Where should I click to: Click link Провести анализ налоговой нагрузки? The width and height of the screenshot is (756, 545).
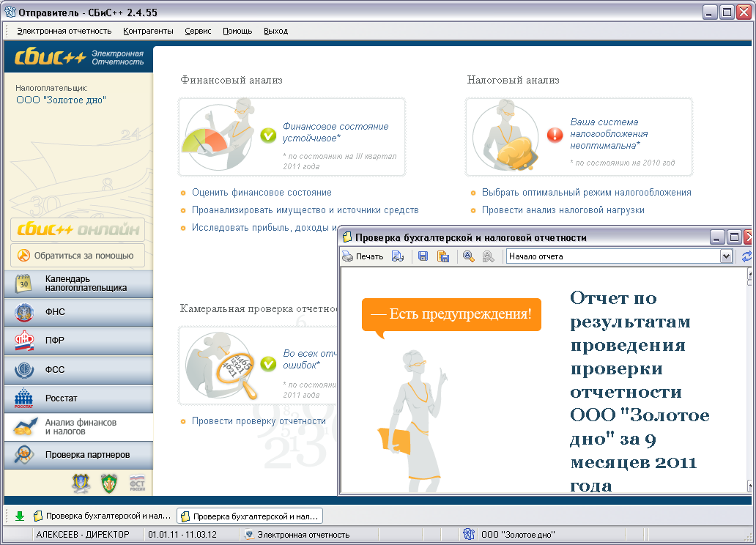563,210
